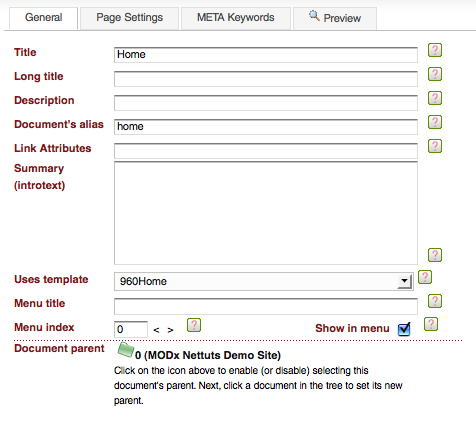The width and height of the screenshot is (476, 425).
Task: Click the help icon beside Description
Action: (435, 98)
